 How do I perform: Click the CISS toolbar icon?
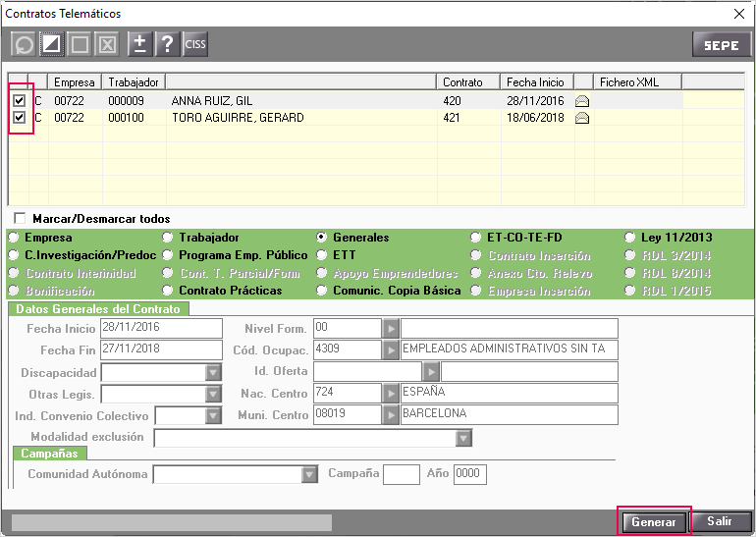point(195,45)
